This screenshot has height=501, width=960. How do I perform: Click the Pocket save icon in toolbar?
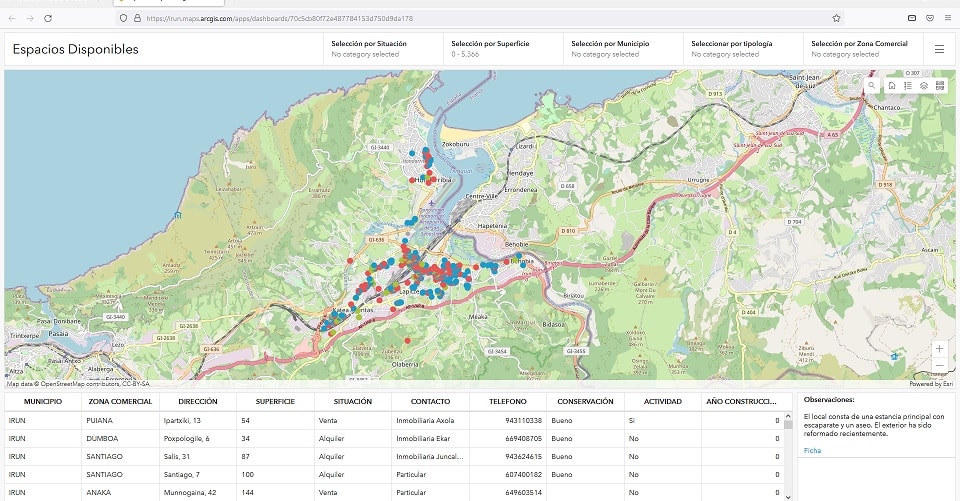click(930, 18)
